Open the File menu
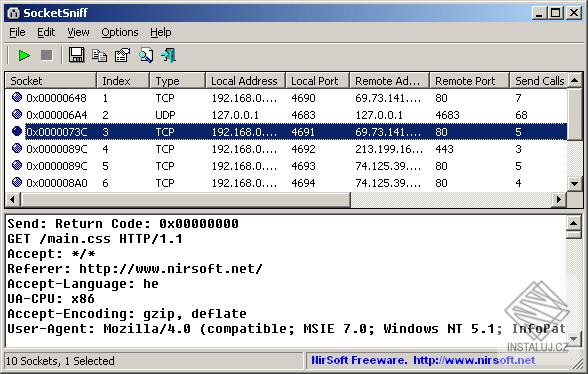This screenshot has height=374, width=588. 17,32
